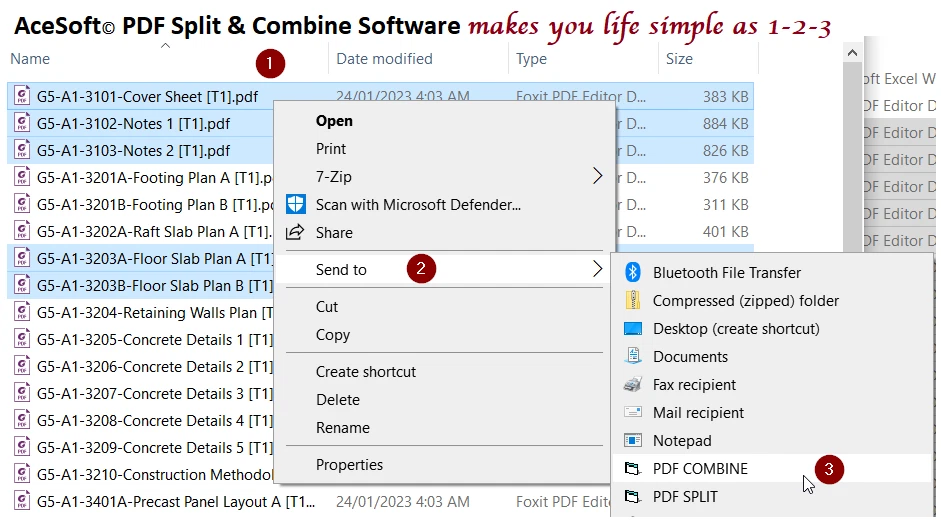Click the Documents icon in Send to submenu
Image resolution: width=941 pixels, height=520 pixels.
point(633,356)
